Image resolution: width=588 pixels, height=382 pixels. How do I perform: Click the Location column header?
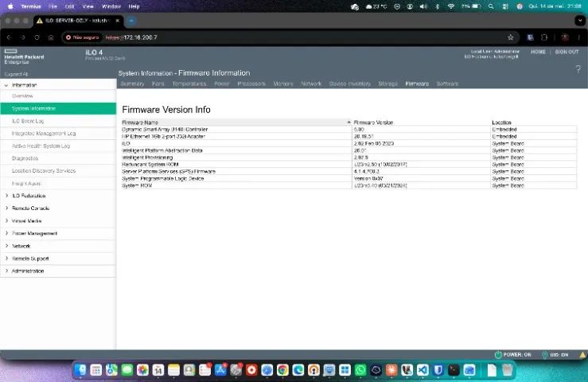pos(534,123)
